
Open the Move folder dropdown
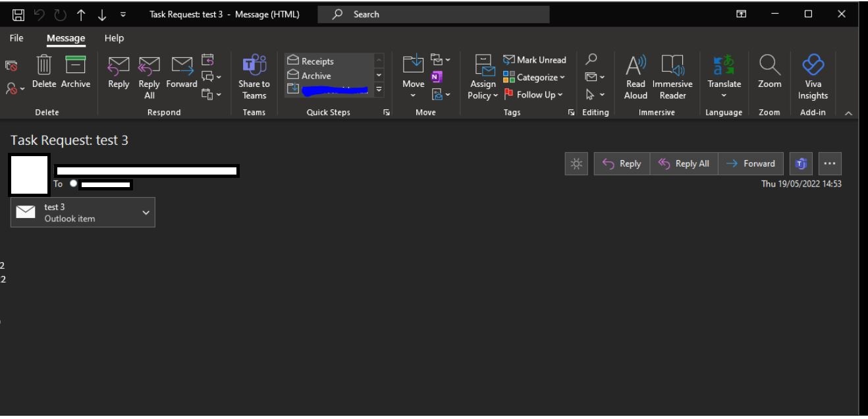414,77
